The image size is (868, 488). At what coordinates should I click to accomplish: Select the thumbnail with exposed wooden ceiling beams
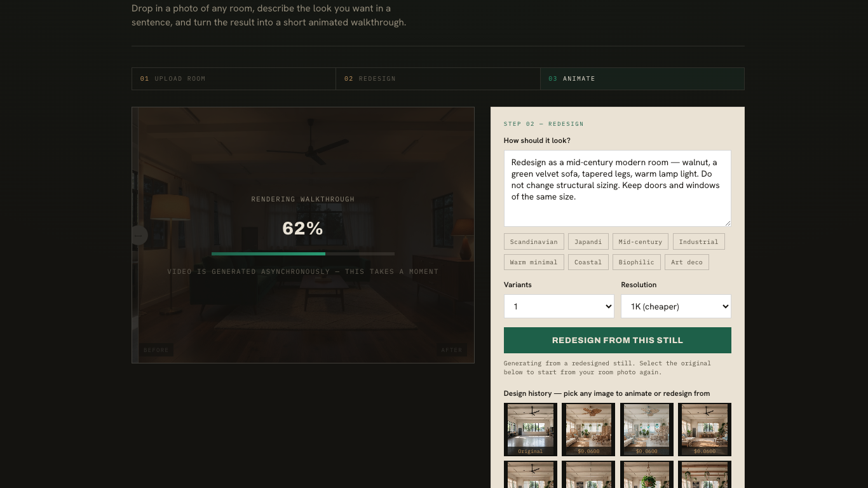tap(705, 475)
